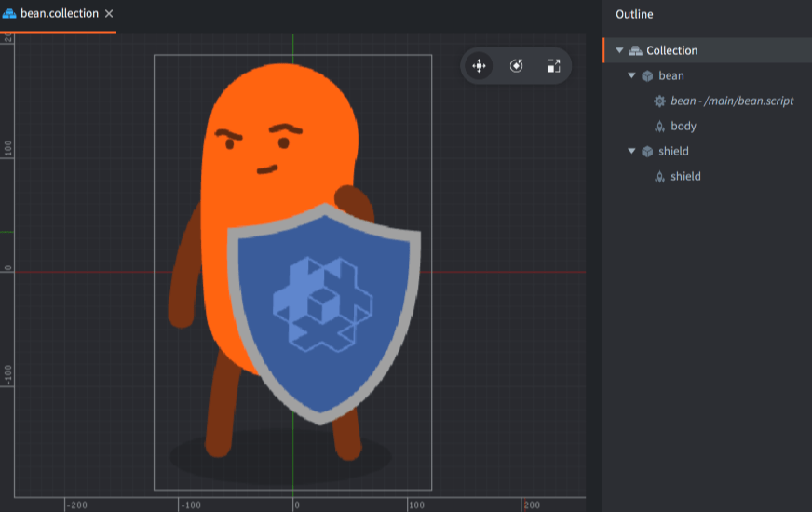Viewport: 812px width, 512px height.
Task: Collapse the Collection root node
Action: tap(619, 50)
